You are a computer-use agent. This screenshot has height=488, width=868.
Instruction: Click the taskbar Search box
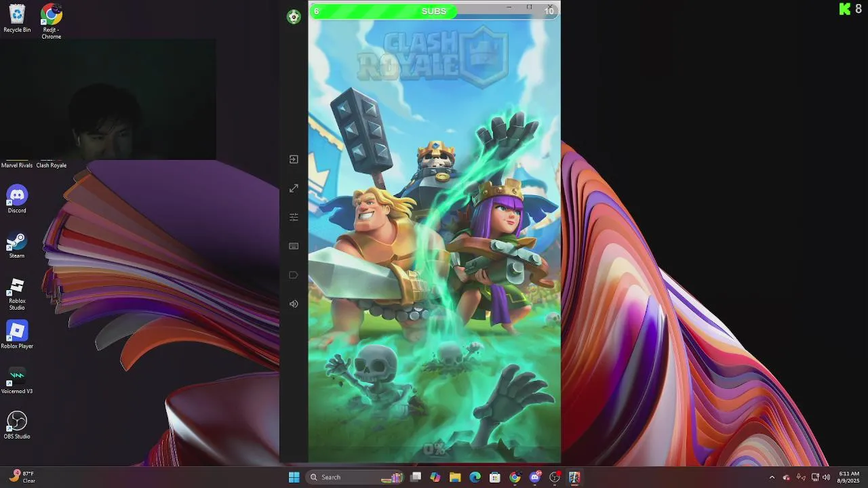click(355, 477)
